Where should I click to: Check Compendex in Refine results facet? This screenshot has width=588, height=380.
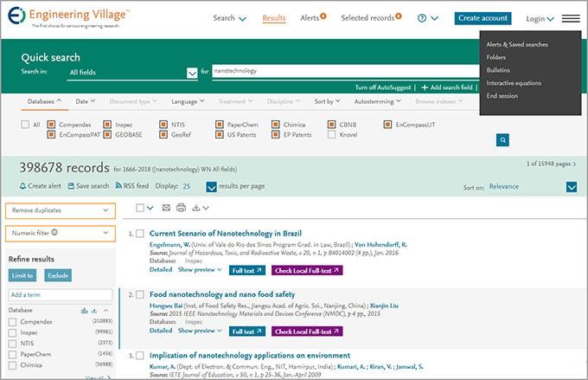[12, 322]
